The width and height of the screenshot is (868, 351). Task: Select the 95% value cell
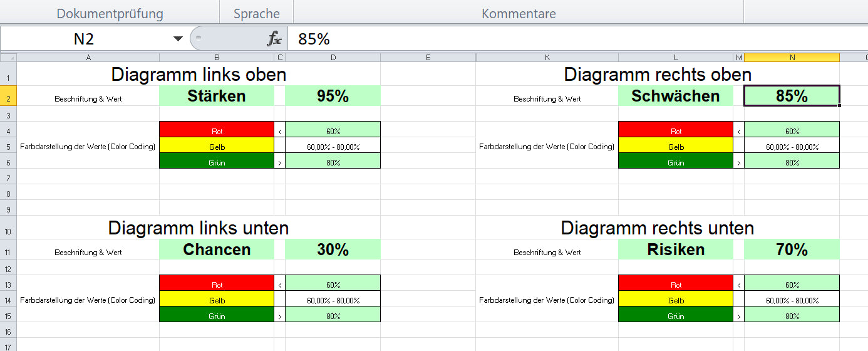pyautogui.click(x=333, y=96)
